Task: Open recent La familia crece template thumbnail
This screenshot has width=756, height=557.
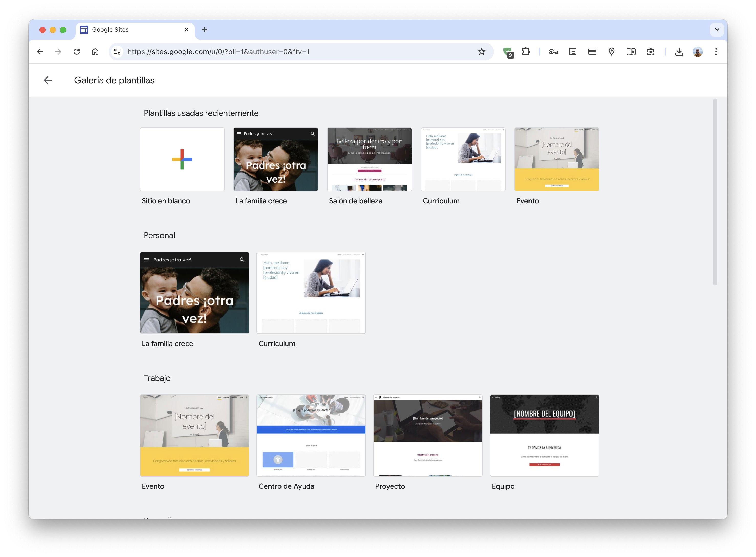Action: tap(276, 159)
